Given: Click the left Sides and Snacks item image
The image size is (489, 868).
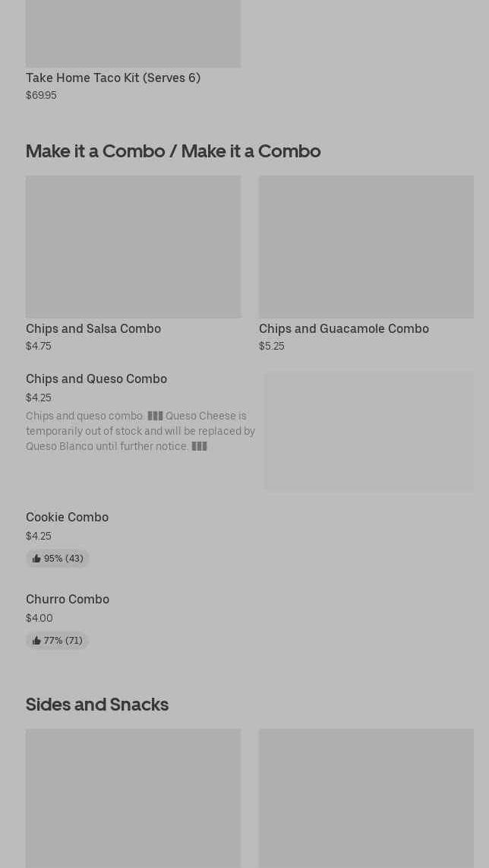Looking at the screenshot, I should (133, 797).
